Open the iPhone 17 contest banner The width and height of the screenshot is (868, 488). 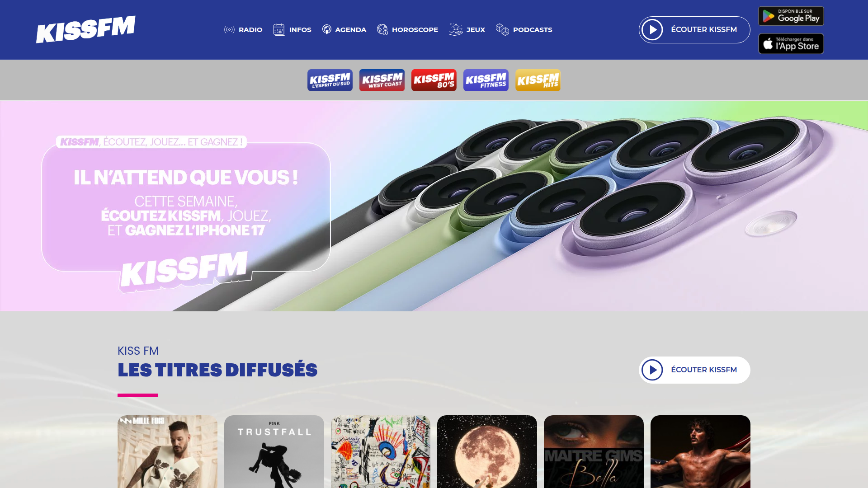click(x=434, y=206)
